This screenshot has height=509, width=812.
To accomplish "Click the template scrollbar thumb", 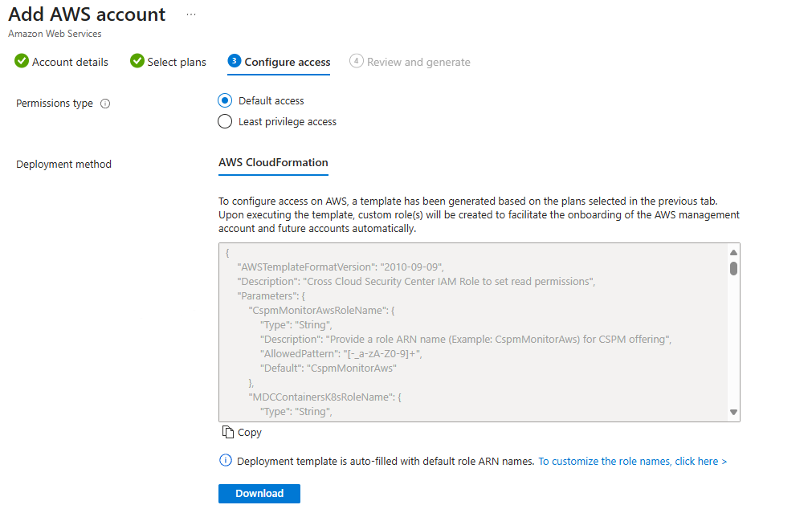I will (x=733, y=268).
